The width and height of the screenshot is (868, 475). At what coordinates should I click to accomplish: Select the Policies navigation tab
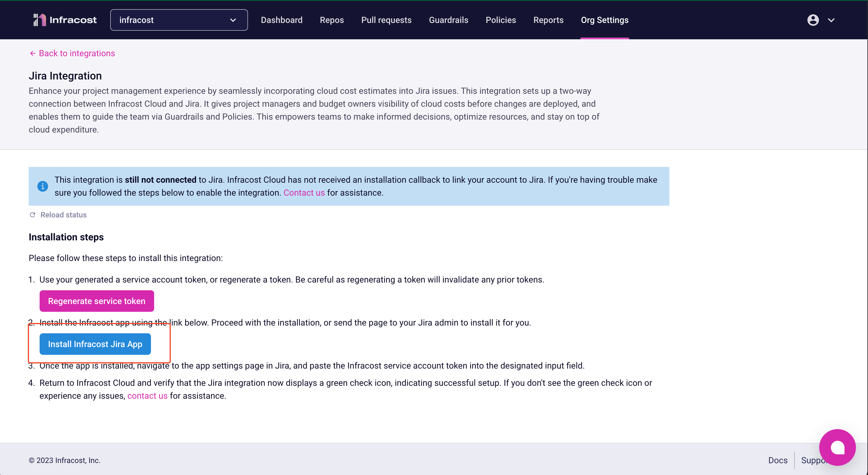[500, 20]
